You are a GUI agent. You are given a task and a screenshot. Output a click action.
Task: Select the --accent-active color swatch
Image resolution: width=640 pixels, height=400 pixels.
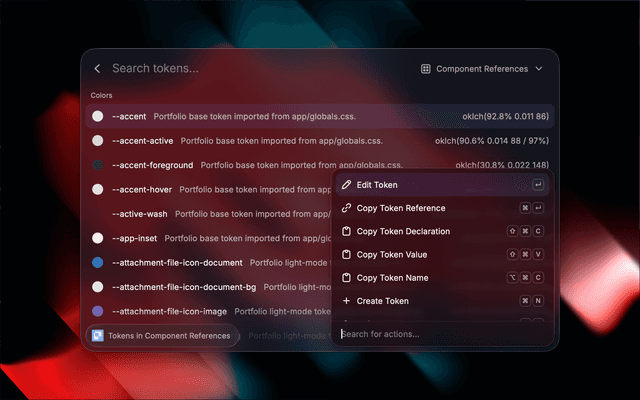coord(98,141)
